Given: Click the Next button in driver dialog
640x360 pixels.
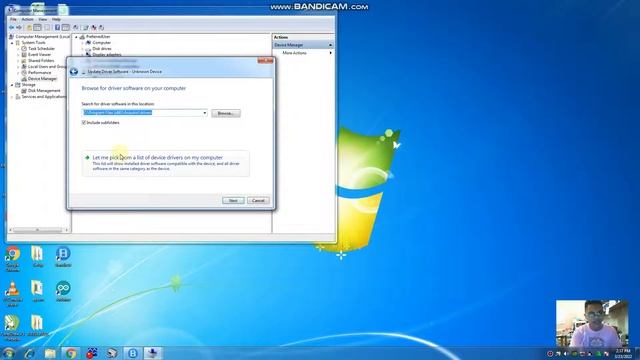Looking at the screenshot, I should coord(233,200).
